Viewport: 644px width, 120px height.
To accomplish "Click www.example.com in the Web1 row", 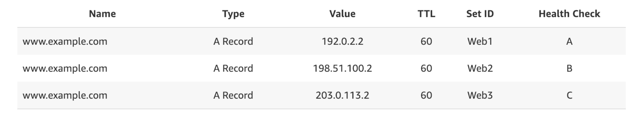I will pos(65,41).
